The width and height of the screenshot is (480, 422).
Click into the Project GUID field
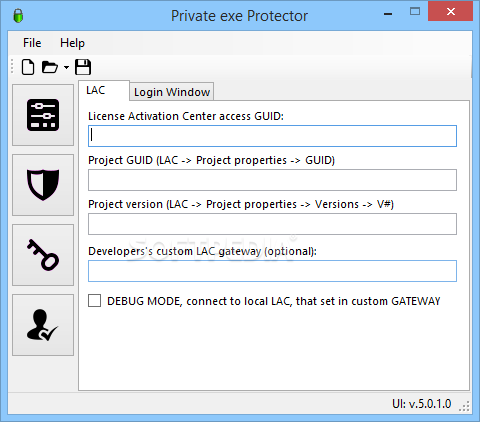tap(272, 180)
